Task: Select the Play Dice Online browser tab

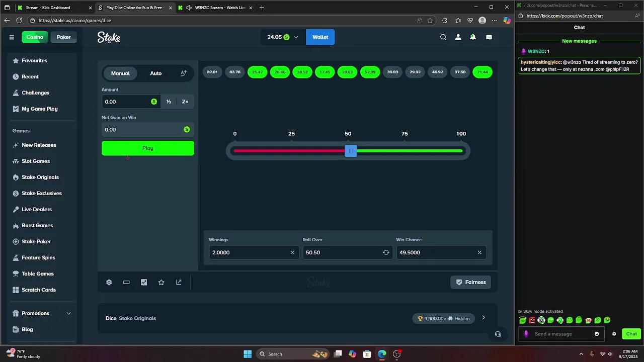Action: (134, 8)
